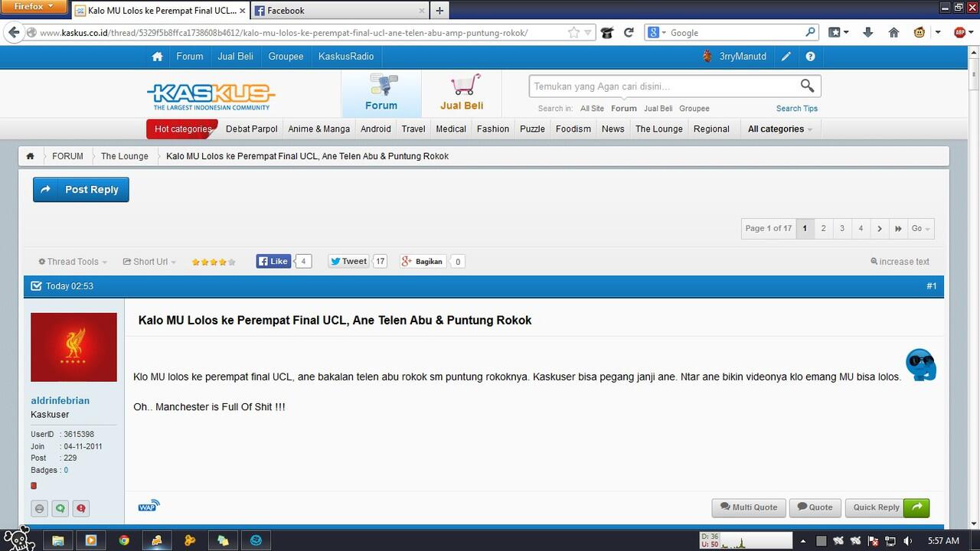Search scope: select Groupee

coord(694,109)
